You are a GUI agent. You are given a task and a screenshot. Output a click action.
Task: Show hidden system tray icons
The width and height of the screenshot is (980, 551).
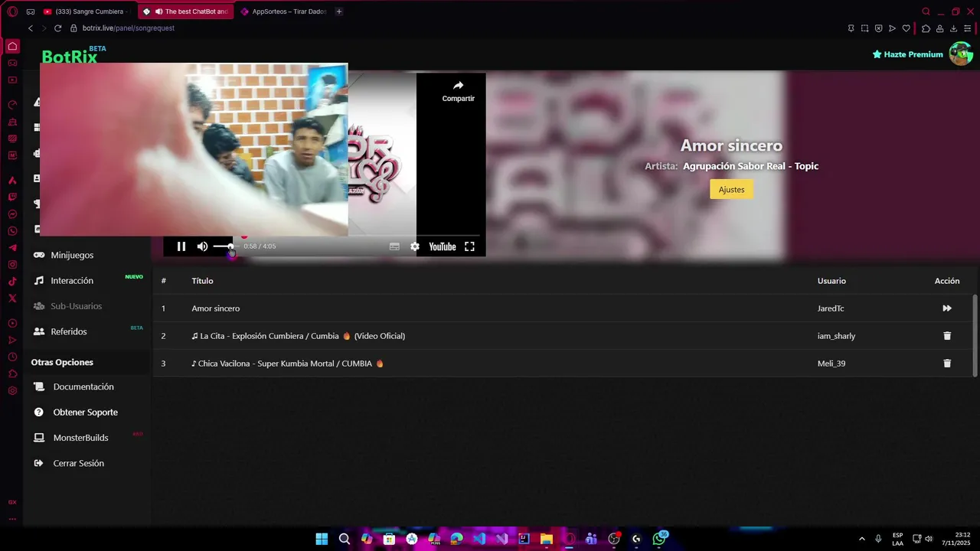click(x=861, y=539)
